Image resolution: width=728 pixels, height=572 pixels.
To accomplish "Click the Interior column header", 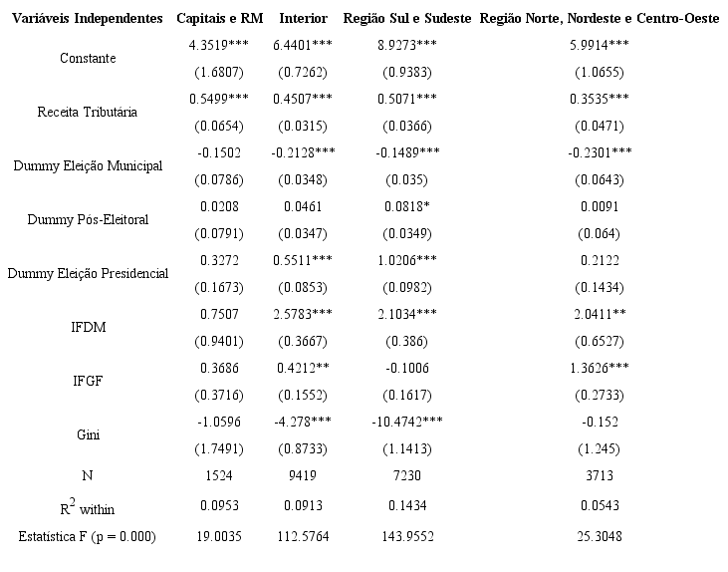I will click(303, 19).
